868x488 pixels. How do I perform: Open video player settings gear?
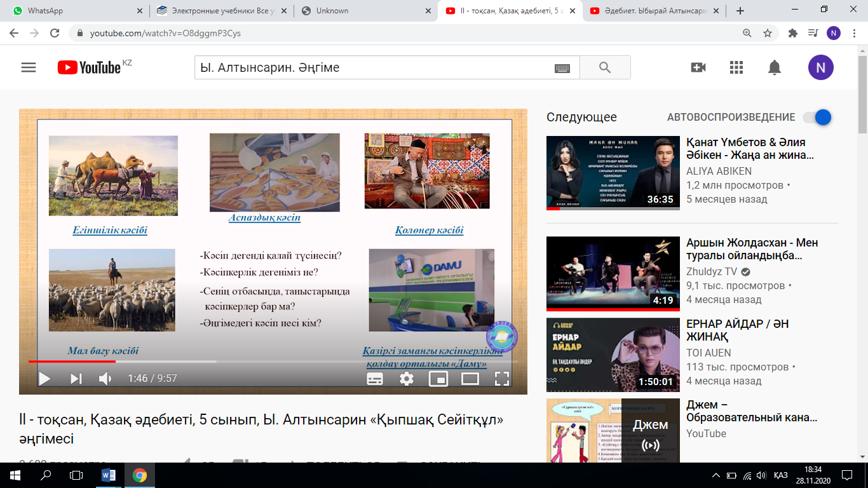coord(407,379)
